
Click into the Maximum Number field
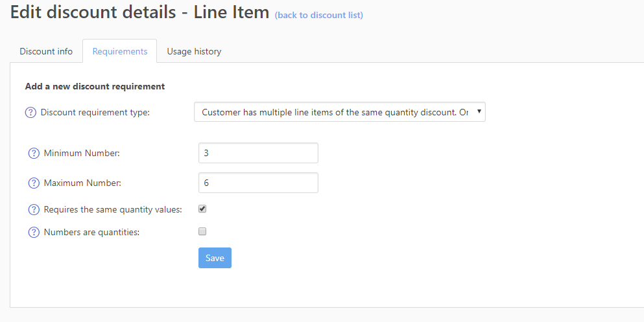tap(258, 183)
